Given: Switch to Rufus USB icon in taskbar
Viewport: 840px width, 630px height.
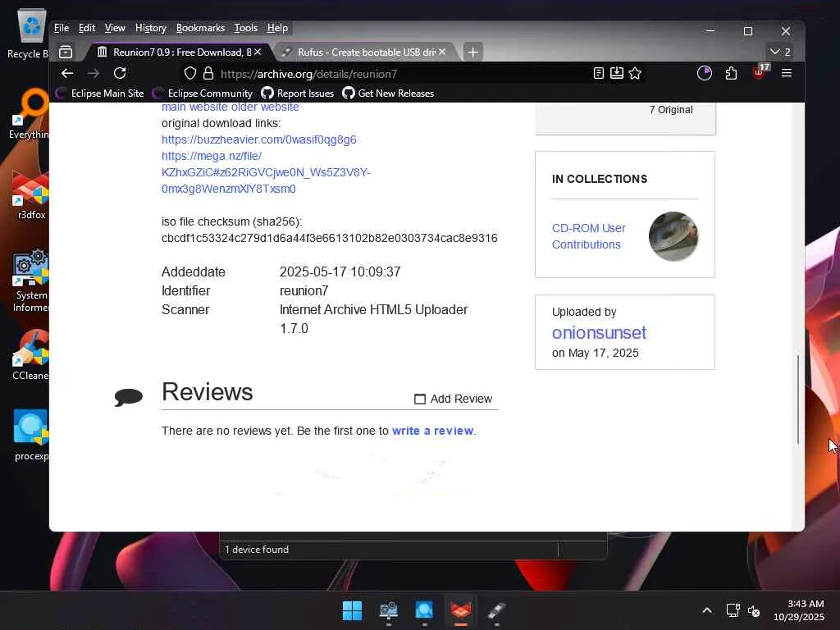Looking at the screenshot, I should click(x=496, y=610).
